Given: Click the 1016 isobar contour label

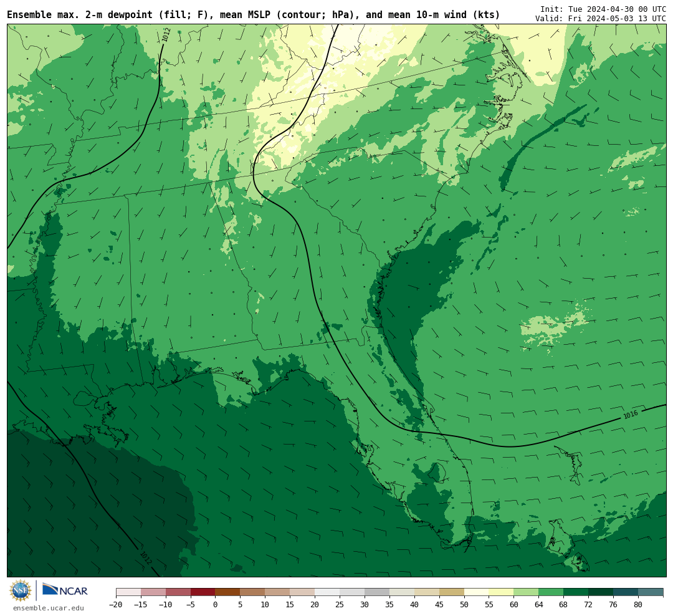Looking at the screenshot, I should point(630,415).
